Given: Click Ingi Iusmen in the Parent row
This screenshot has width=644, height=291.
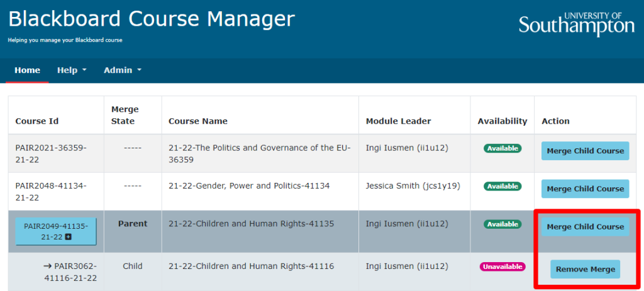Looking at the screenshot, I should click(407, 224).
